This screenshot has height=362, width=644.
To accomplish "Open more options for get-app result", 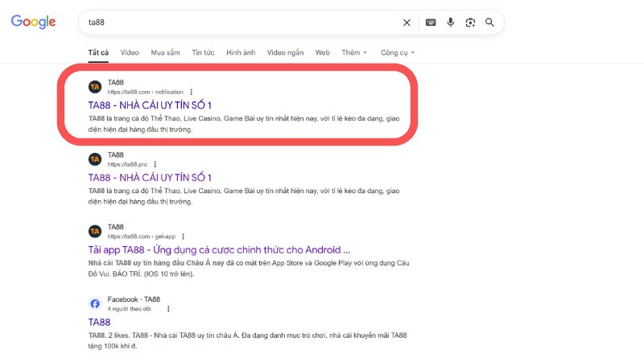I will click(183, 237).
